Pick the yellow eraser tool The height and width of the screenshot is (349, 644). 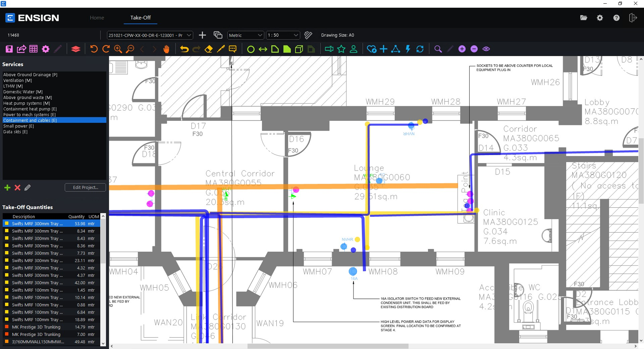click(208, 49)
